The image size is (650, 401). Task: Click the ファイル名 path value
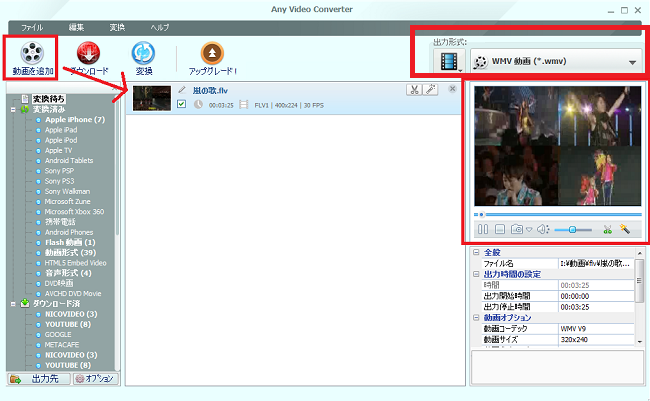click(x=596, y=263)
